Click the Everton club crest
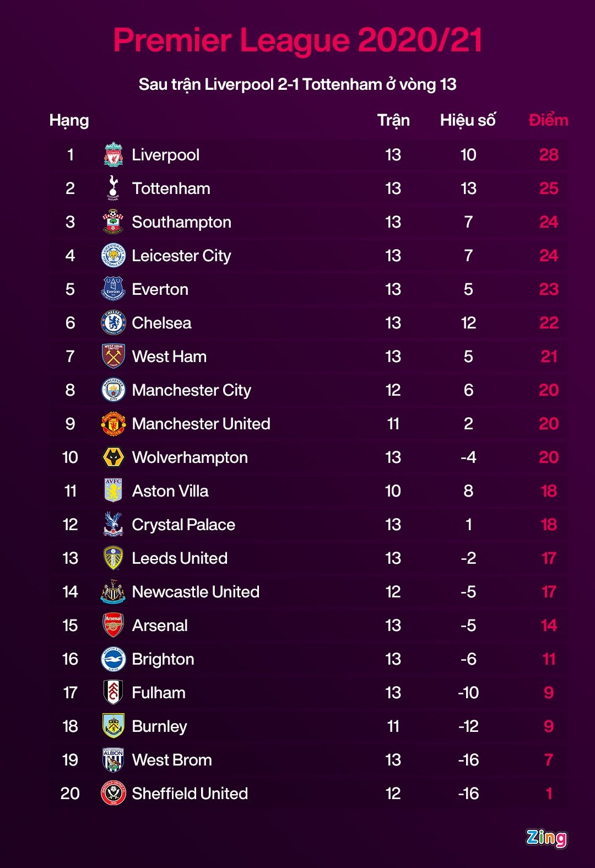The height and width of the screenshot is (868, 595). point(113,289)
